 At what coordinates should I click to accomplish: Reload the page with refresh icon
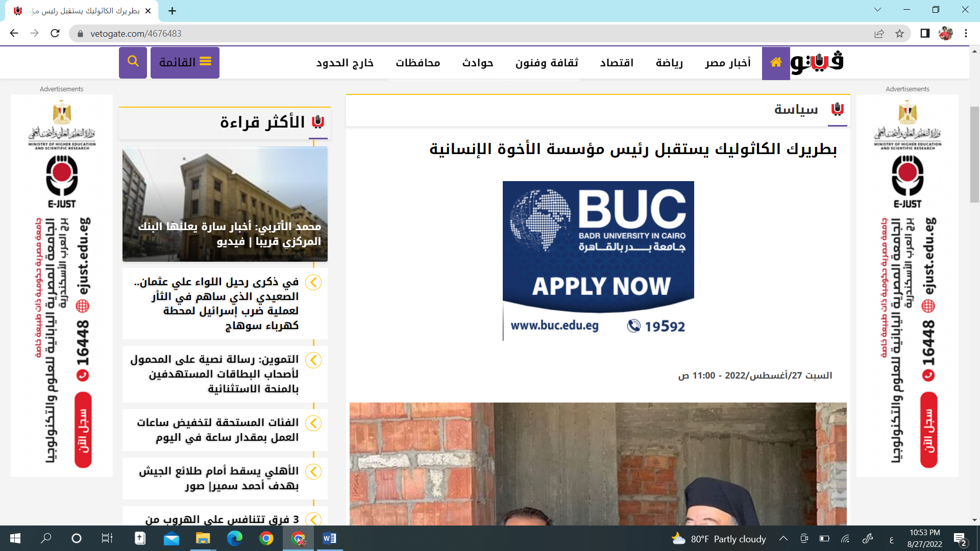point(55,34)
